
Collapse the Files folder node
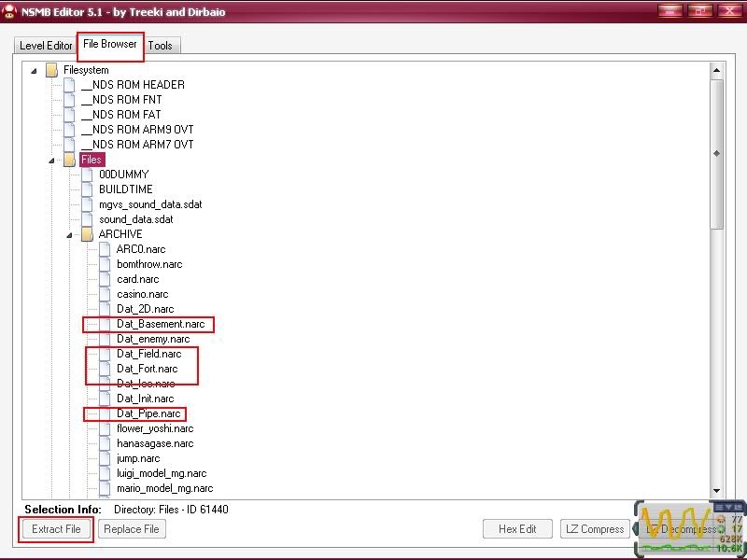(x=51, y=161)
